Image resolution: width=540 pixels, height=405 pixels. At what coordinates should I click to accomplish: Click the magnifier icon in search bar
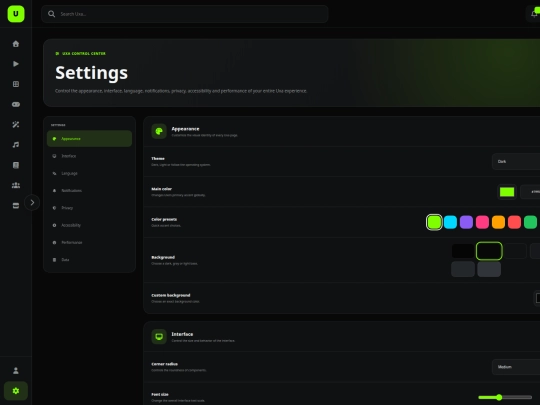[x=52, y=14]
